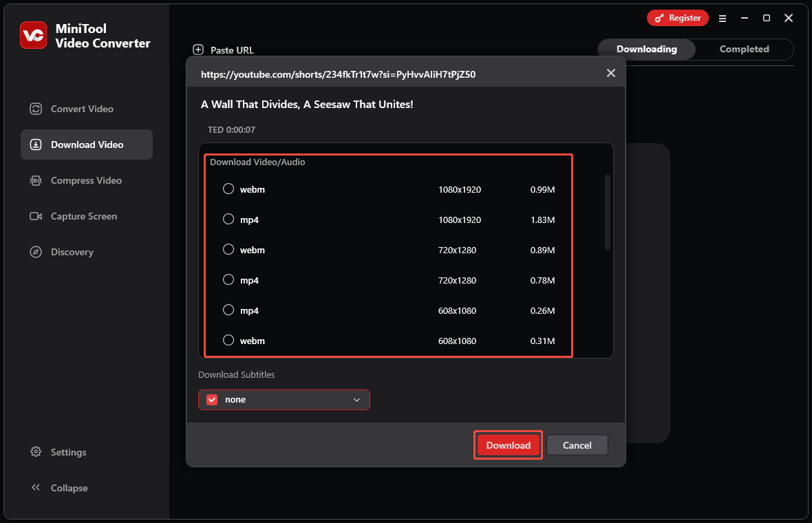Click the Register button

point(677,18)
